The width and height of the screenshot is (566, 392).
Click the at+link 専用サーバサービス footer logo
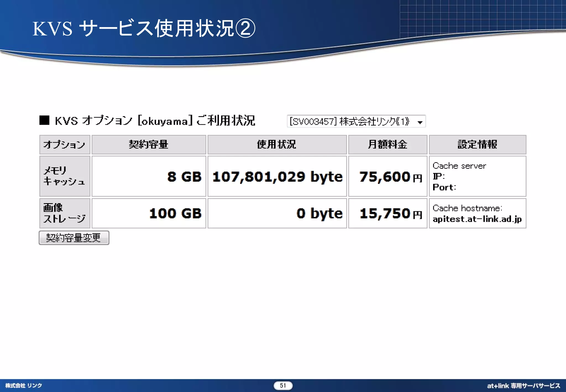(523, 386)
